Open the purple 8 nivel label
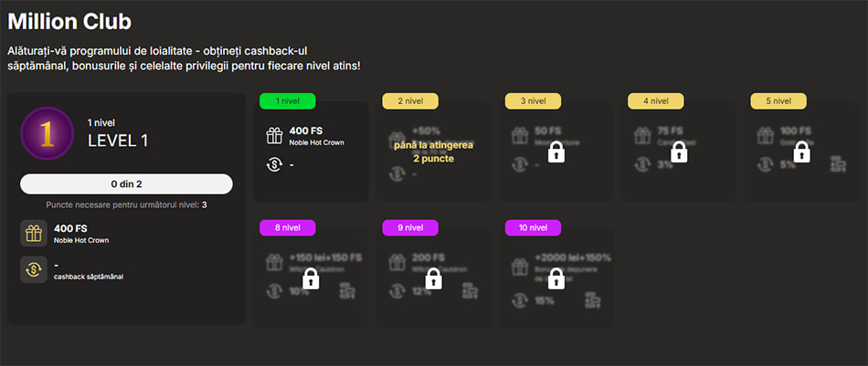 [288, 228]
